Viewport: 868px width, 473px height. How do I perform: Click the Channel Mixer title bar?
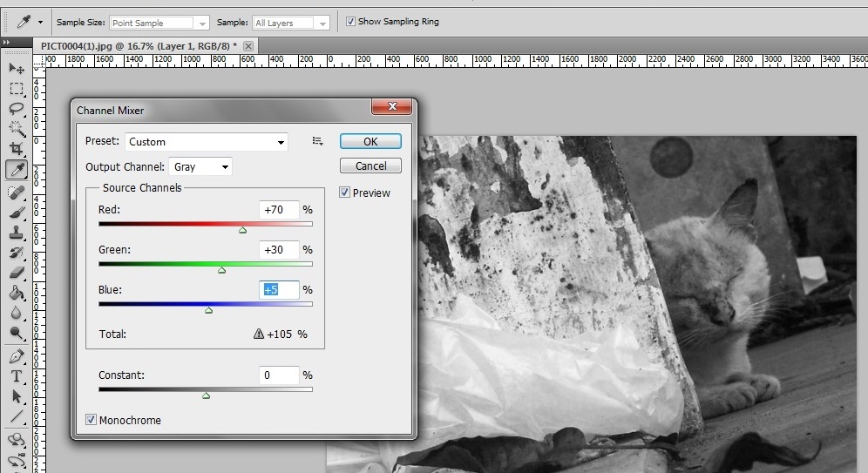[x=221, y=110]
